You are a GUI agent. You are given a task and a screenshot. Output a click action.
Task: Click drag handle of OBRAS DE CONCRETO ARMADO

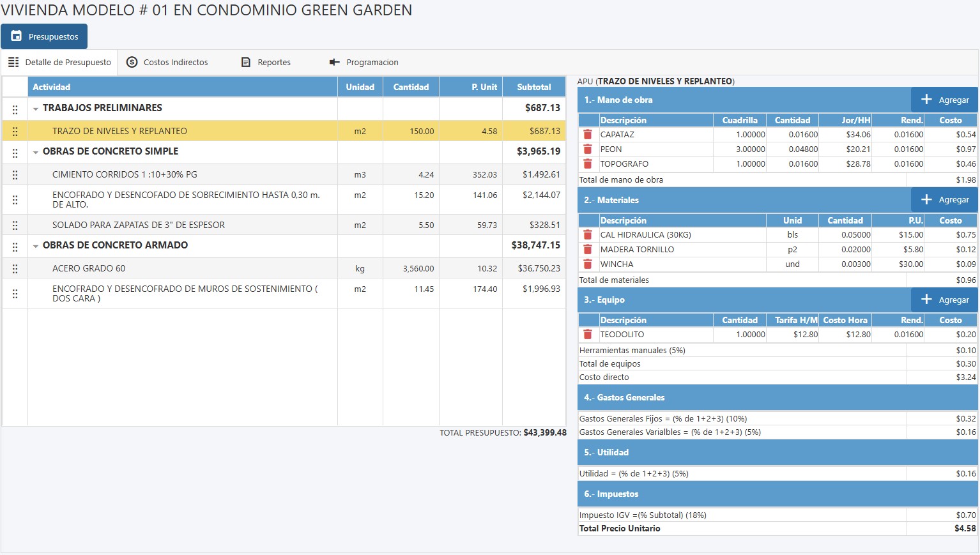pos(15,247)
